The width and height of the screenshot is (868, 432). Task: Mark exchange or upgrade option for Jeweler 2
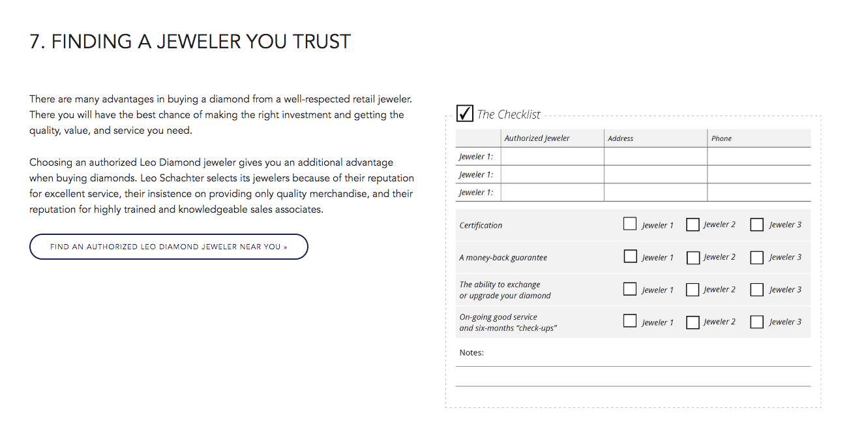pos(693,290)
